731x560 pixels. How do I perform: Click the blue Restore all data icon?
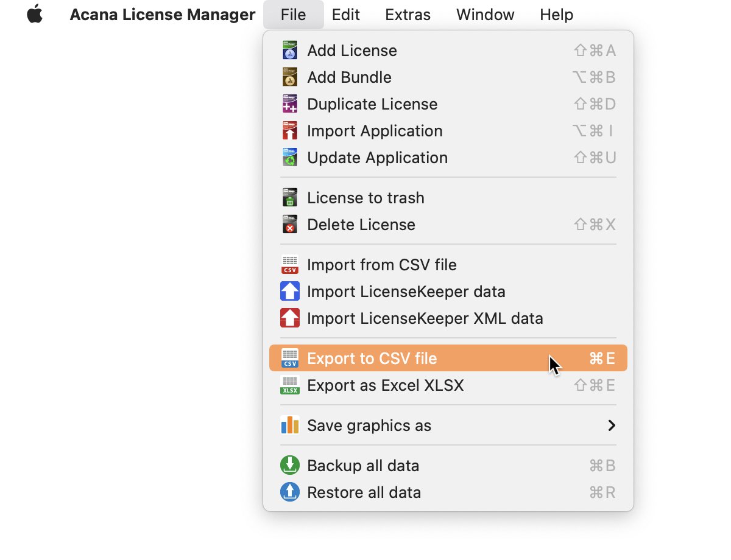290,492
